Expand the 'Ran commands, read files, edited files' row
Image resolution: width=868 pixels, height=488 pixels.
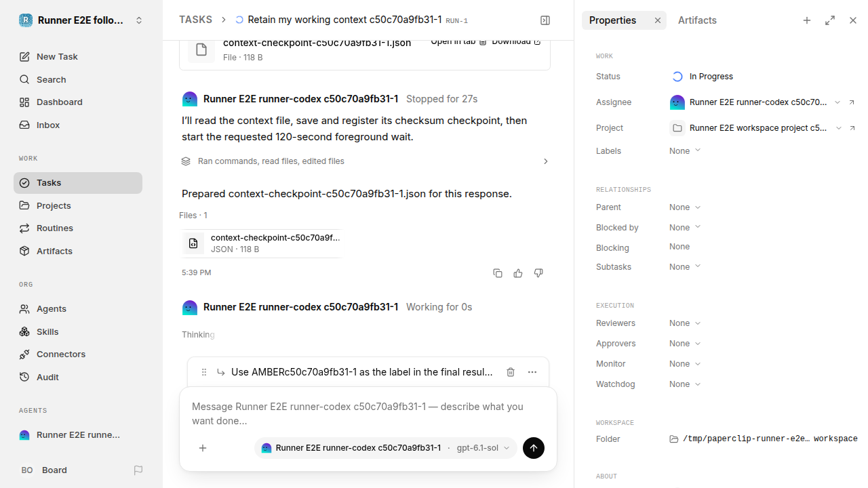[366, 161]
